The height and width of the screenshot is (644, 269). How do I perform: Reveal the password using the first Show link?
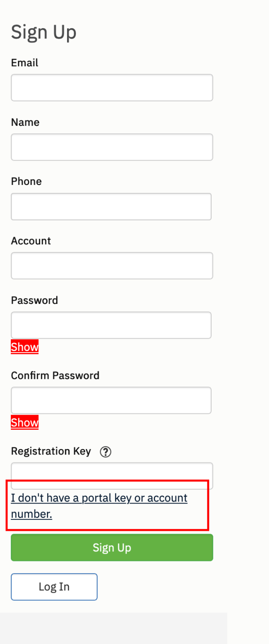point(24,347)
